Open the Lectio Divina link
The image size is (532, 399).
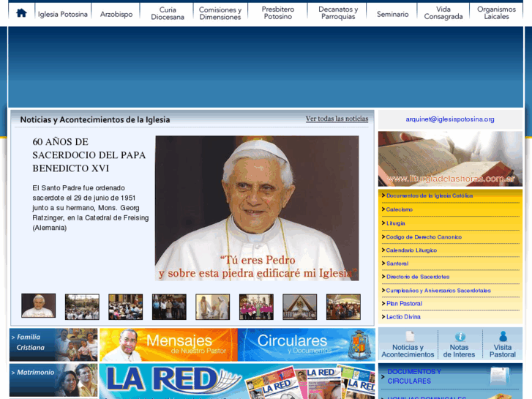click(403, 317)
